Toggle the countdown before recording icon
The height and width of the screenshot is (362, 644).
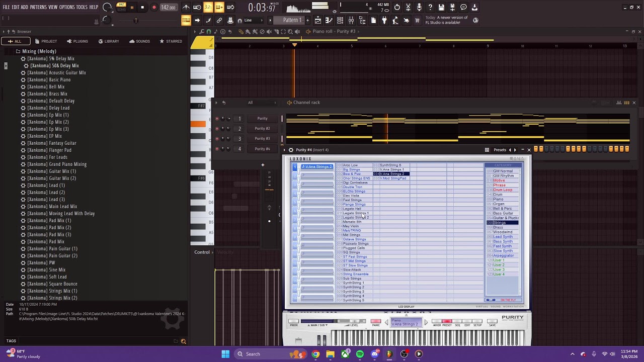208,7
